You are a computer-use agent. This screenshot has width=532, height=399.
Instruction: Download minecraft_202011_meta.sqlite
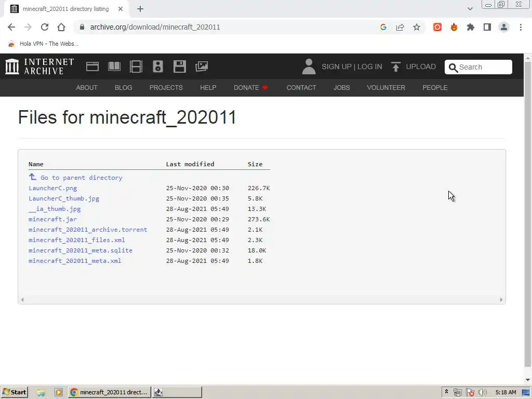click(81, 250)
